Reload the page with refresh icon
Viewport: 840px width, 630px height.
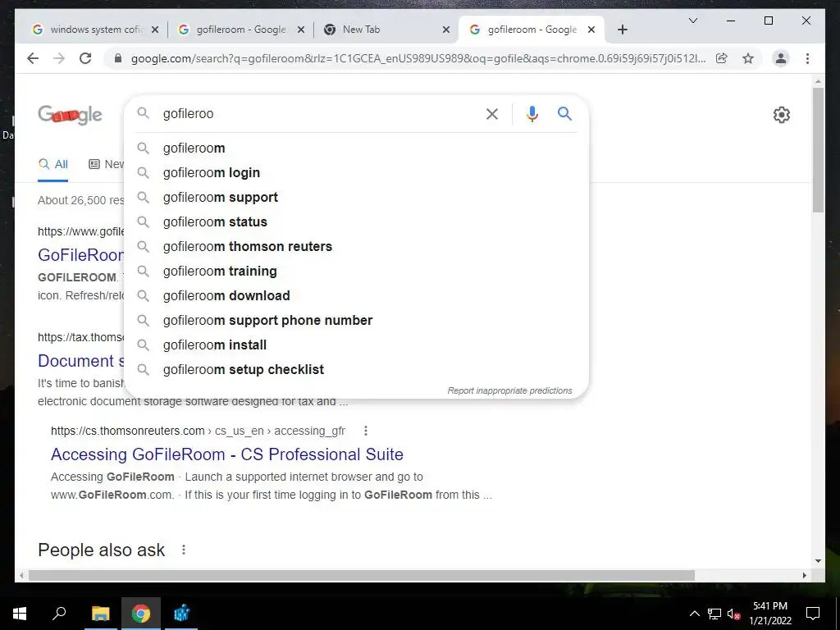pos(85,58)
